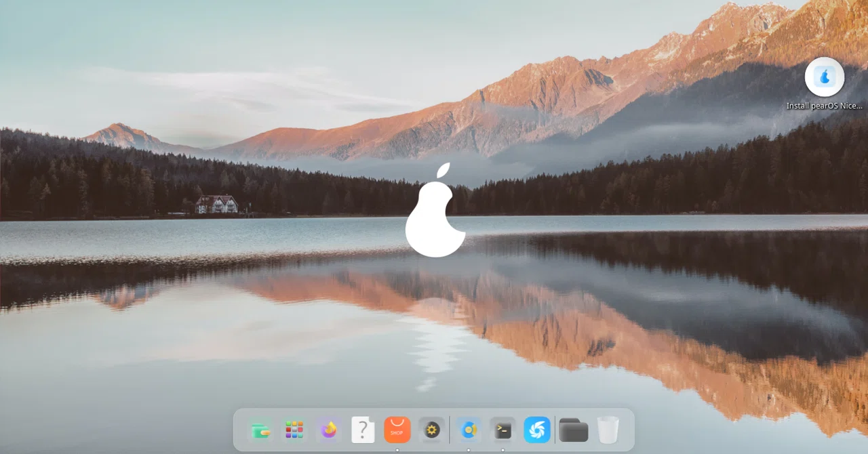Open the blue swirl app icon
Viewport: 868px width, 454px height.
pos(537,430)
